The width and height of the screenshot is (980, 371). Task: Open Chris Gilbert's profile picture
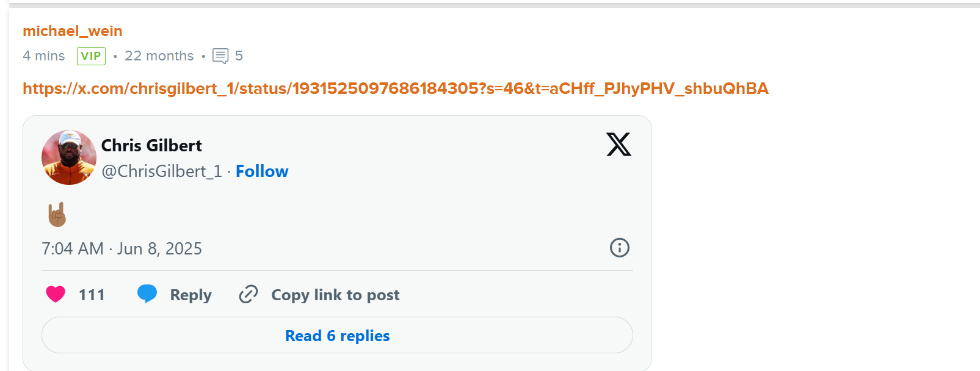click(x=69, y=157)
